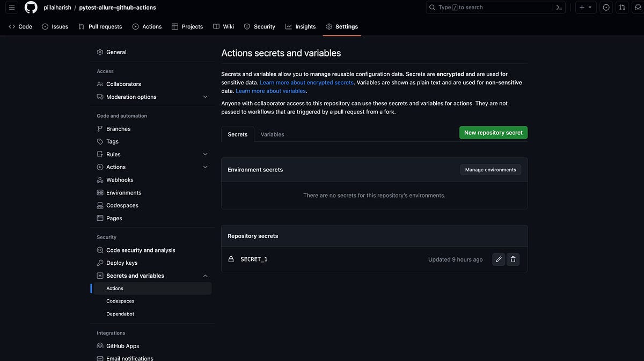The image size is (644, 361).
Task: Click the pull requests icon in the header
Action: coord(621,7)
